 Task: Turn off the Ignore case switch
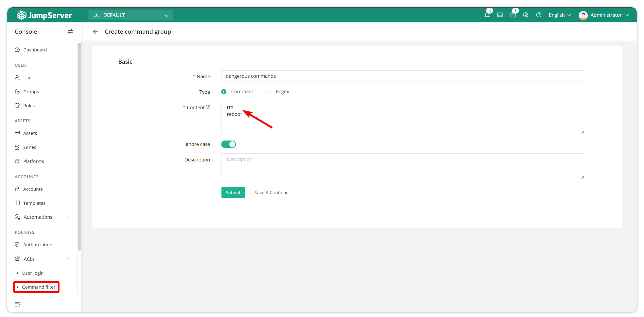click(229, 144)
